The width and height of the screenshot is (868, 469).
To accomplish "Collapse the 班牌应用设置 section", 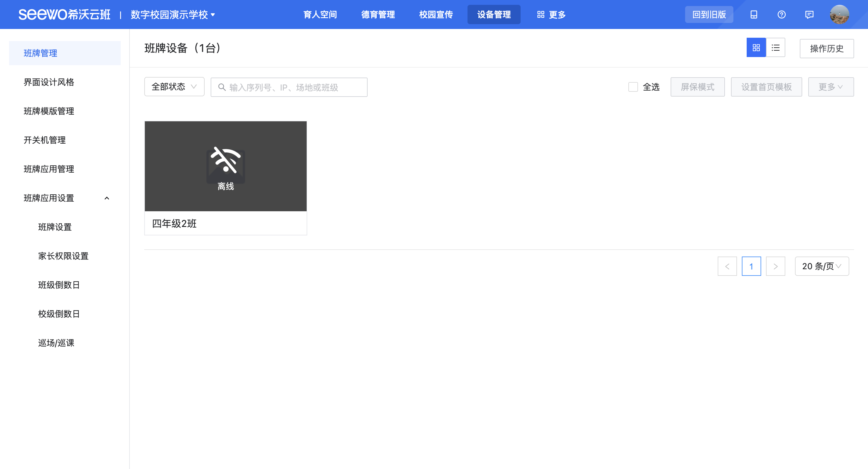I will coord(107,198).
